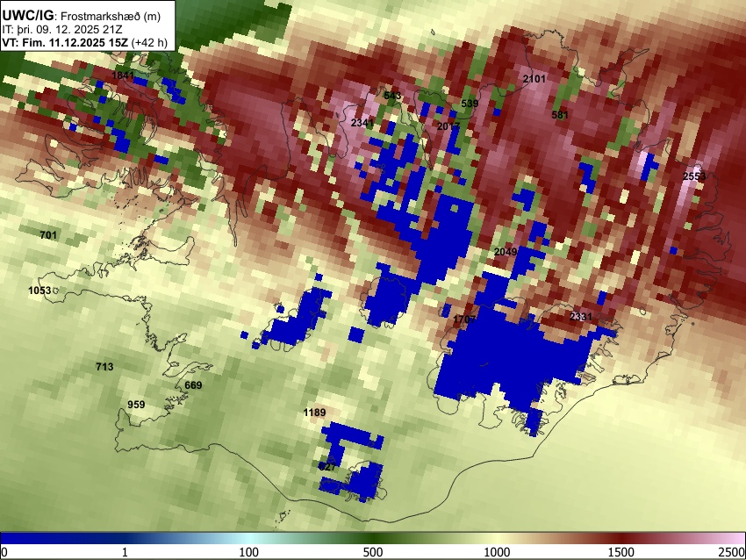Click the 959 value label

click(136, 405)
